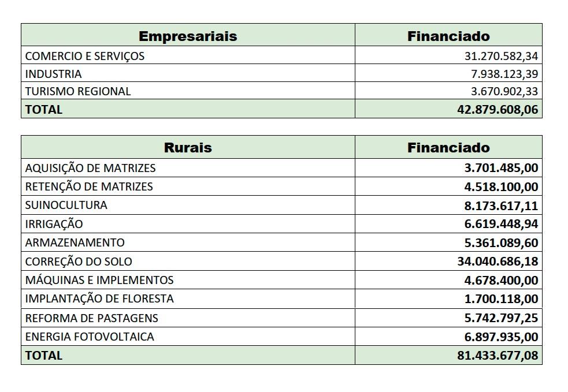Image resolution: width=568 pixels, height=392 pixels.
Task: Select the INDUSTRIA value 7.938.123,39
Action: 504,74
